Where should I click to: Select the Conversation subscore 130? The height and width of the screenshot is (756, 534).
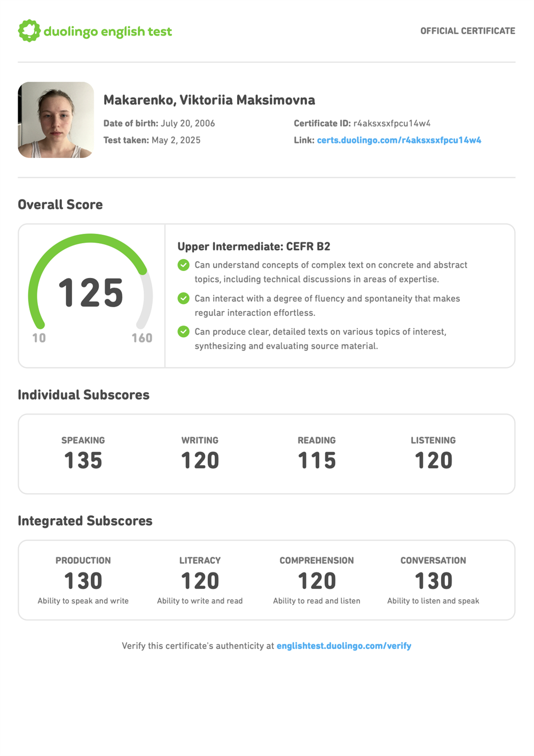(x=434, y=581)
